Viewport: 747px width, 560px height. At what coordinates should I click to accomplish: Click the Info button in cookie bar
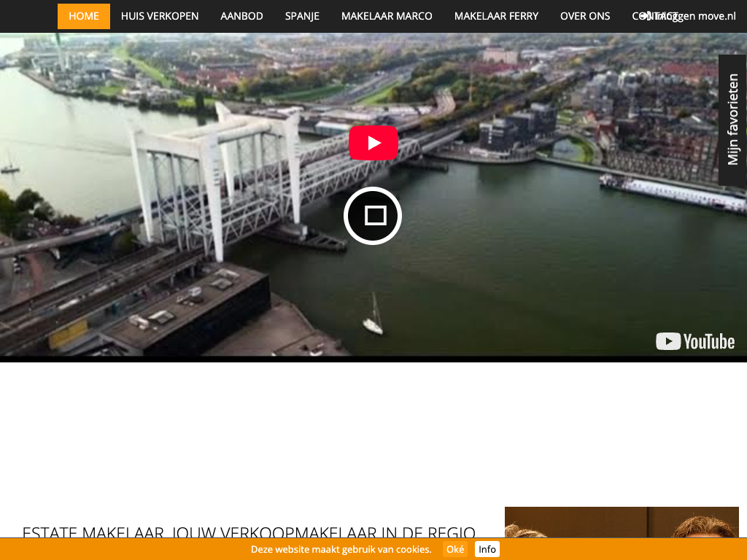(x=487, y=549)
